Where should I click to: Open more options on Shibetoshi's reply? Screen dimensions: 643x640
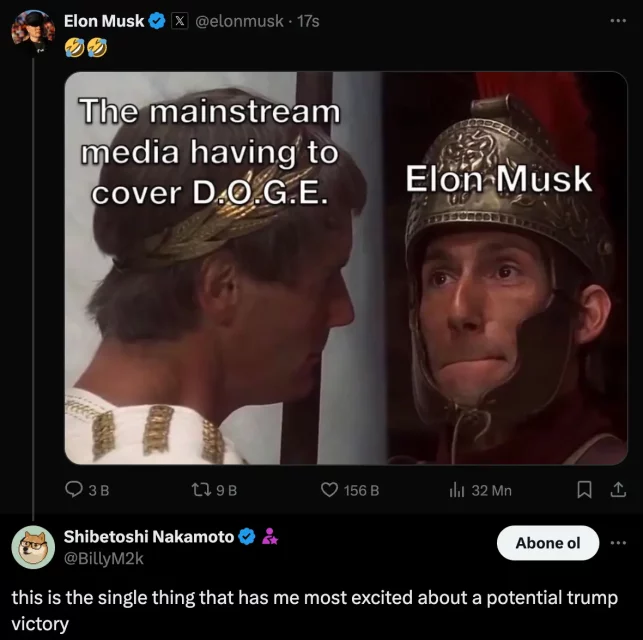[x=623, y=542]
